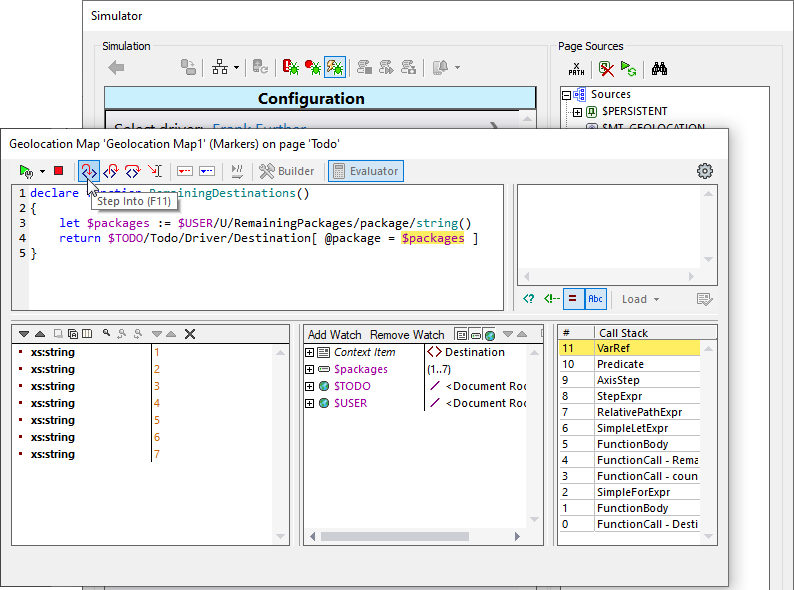Open the start debugging dropdown arrow
This screenshot has height=590, width=794.
coord(42,171)
